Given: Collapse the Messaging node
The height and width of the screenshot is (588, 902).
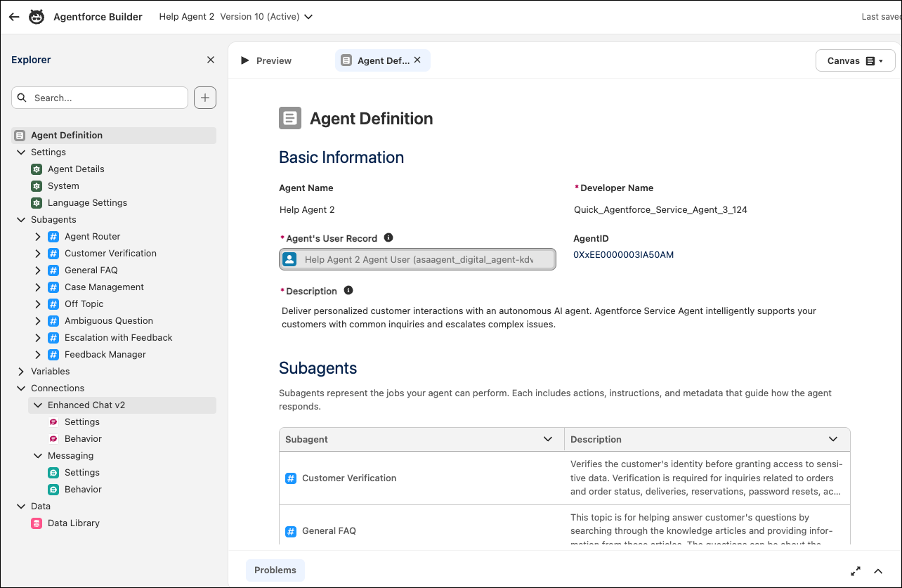Looking at the screenshot, I should click(x=38, y=456).
